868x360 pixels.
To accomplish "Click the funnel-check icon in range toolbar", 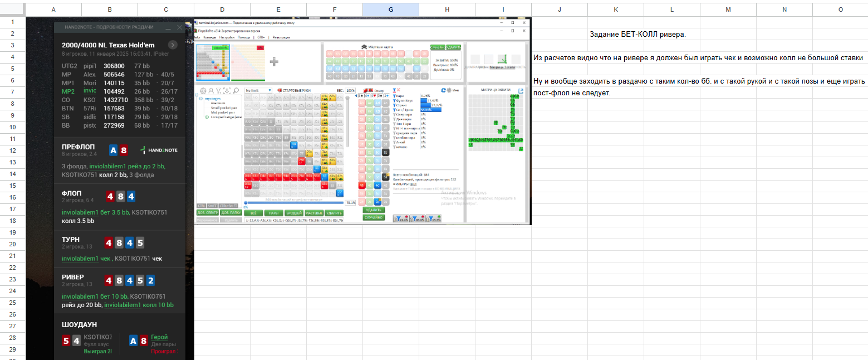I will click(218, 91).
